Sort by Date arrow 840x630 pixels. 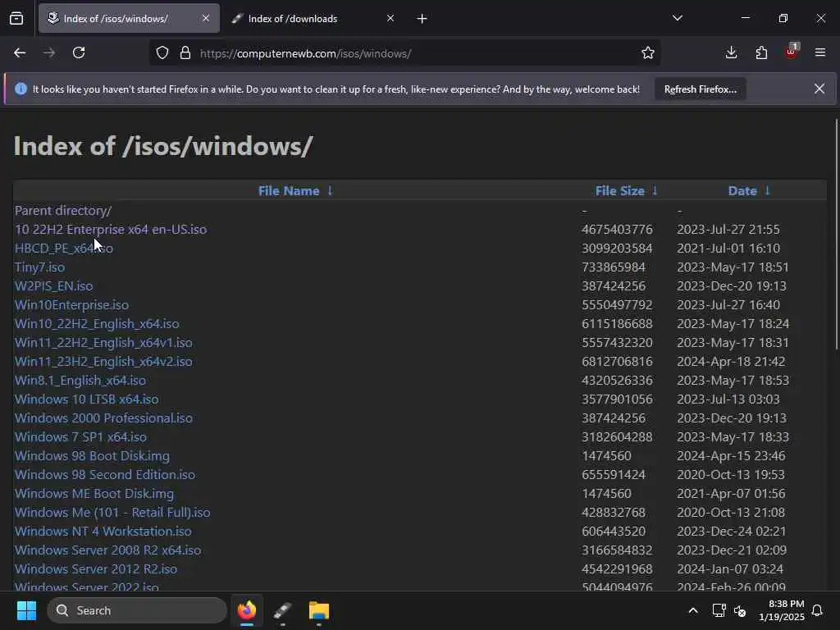pos(767,190)
